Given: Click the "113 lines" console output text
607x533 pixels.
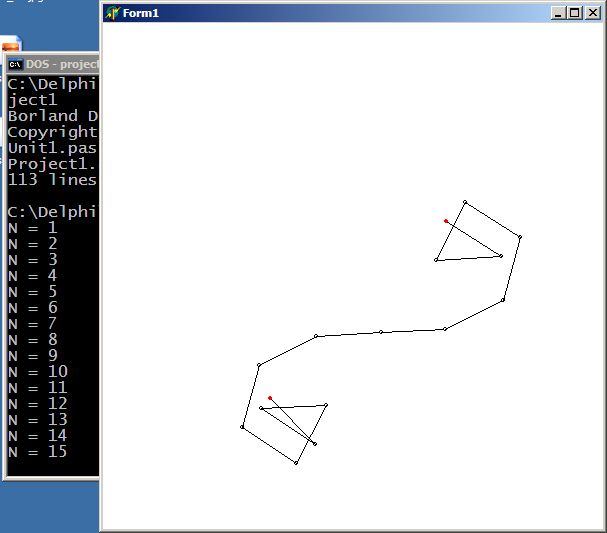Looking at the screenshot, I should pos(52,180).
